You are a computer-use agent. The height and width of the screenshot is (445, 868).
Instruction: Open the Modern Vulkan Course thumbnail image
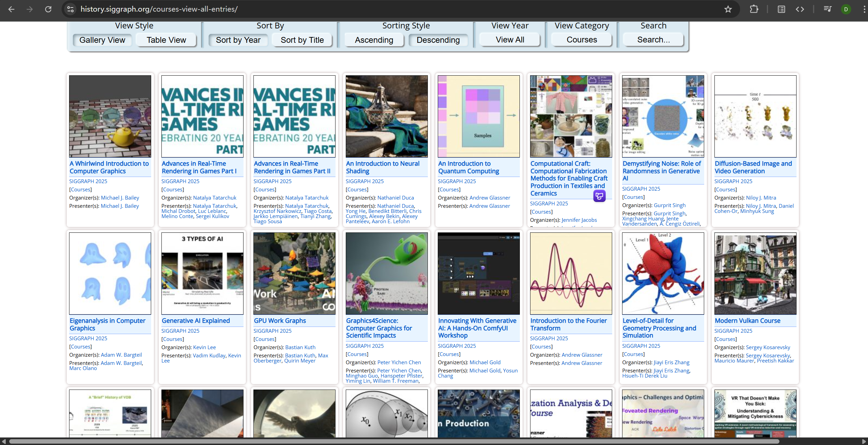(755, 274)
